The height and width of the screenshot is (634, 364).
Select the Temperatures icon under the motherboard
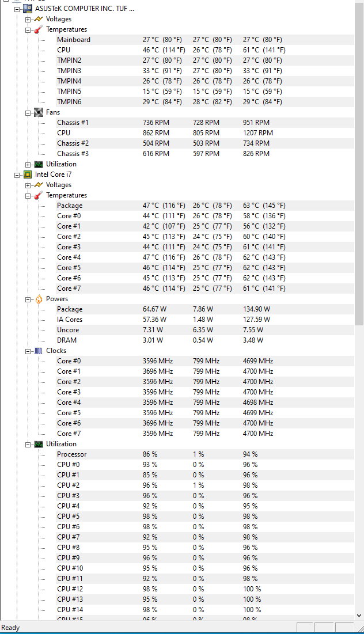pyautogui.click(x=38, y=29)
